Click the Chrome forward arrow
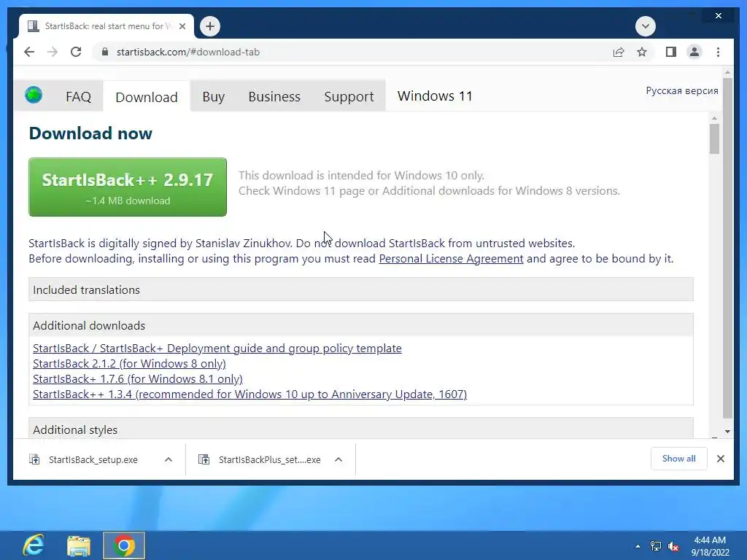Viewport: 747px width, 560px height. tap(53, 52)
